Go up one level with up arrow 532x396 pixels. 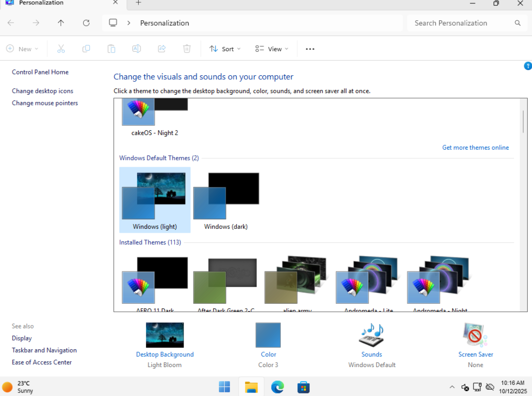[61, 23]
